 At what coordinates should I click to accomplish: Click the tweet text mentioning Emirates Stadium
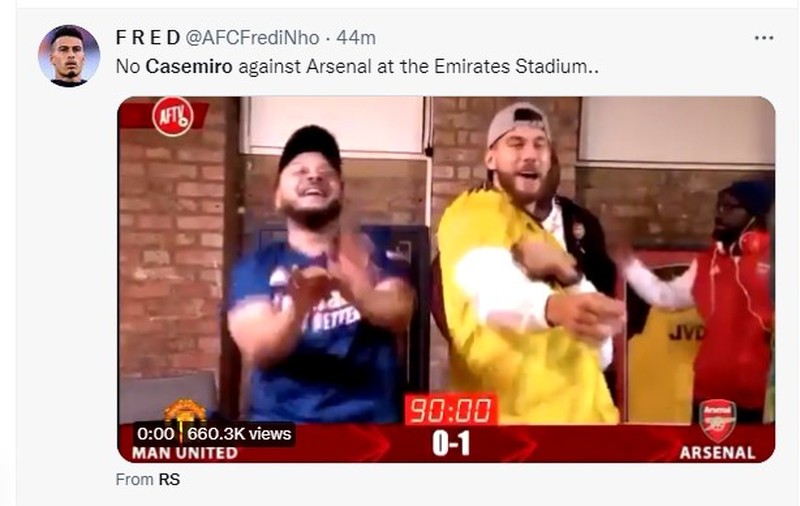(x=357, y=66)
